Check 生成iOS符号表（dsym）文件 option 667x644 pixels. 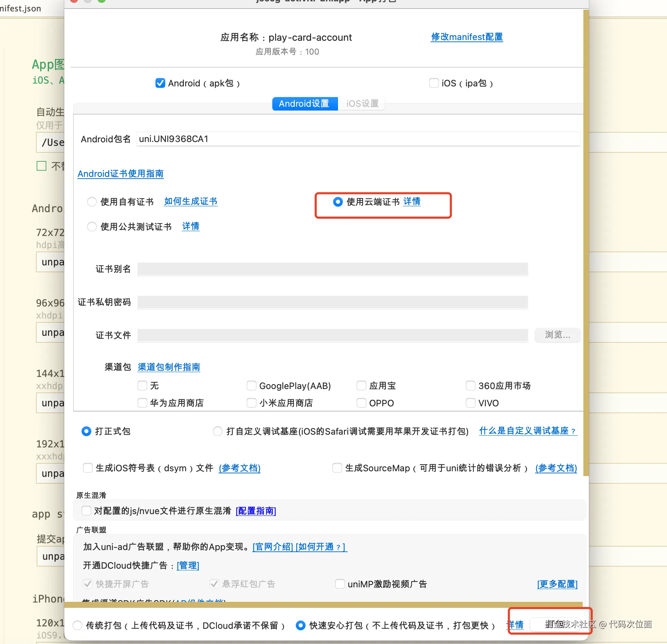tap(87, 468)
